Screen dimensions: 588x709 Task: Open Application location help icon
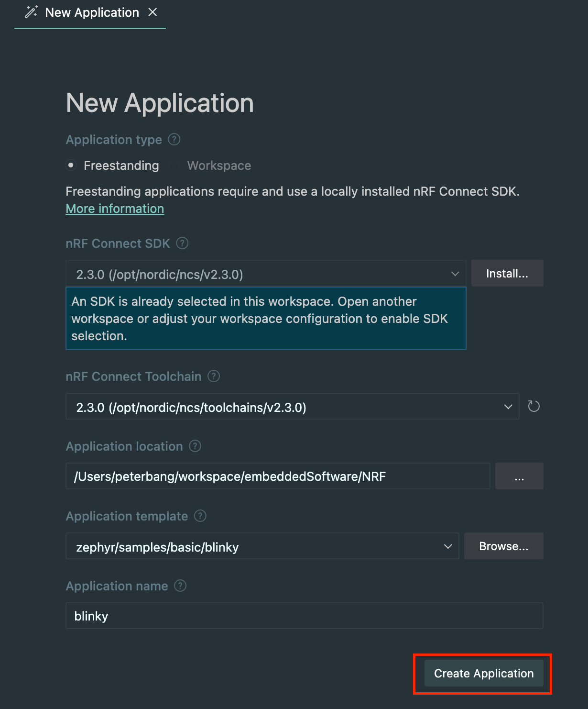click(x=195, y=446)
